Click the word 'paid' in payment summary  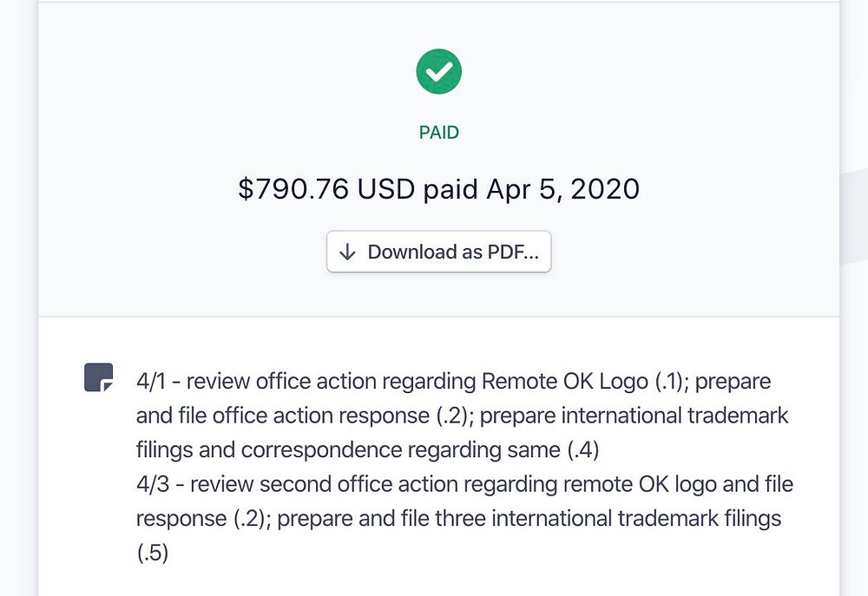[445, 189]
